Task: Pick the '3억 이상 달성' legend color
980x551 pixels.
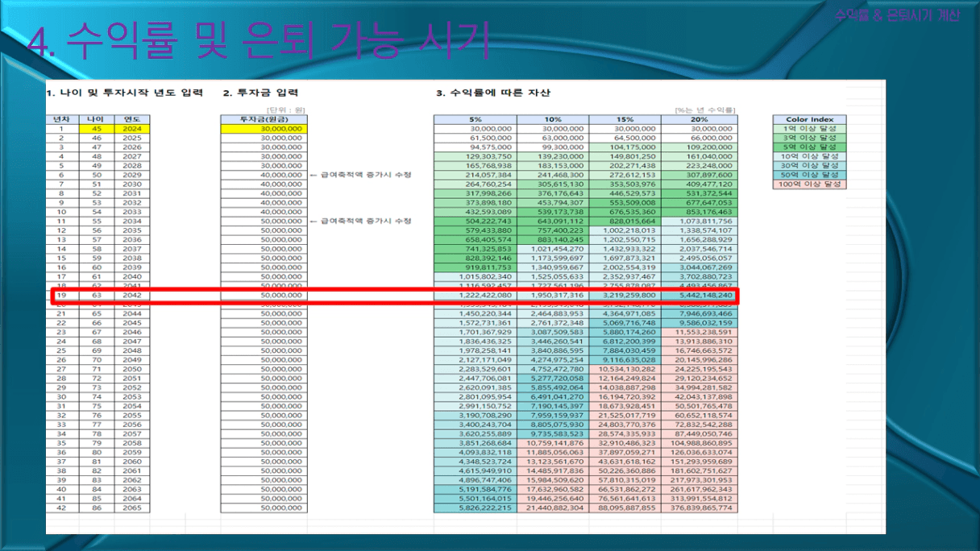Action: point(809,138)
